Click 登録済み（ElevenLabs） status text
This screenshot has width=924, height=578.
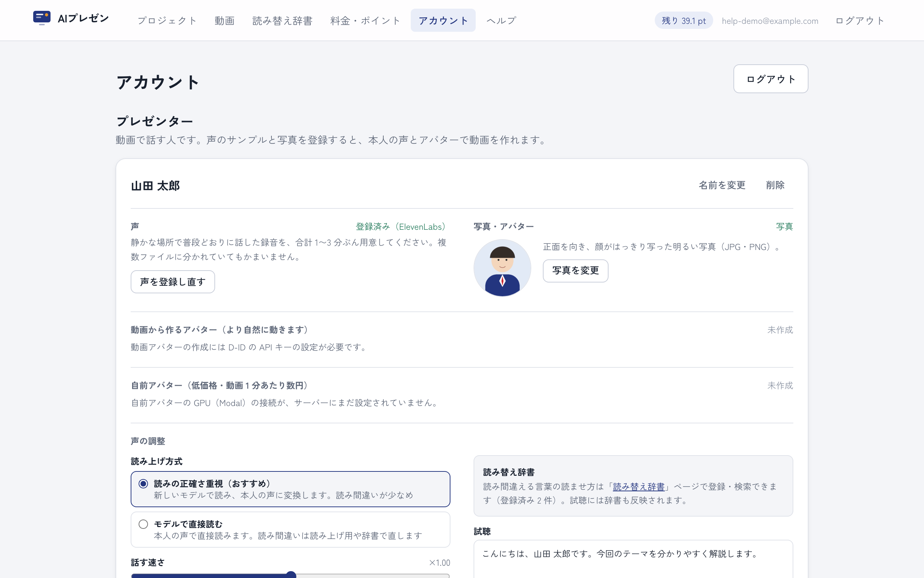pyautogui.click(x=401, y=227)
